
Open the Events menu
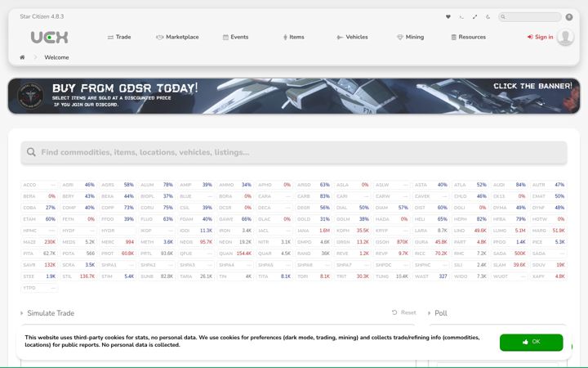point(235,37)
